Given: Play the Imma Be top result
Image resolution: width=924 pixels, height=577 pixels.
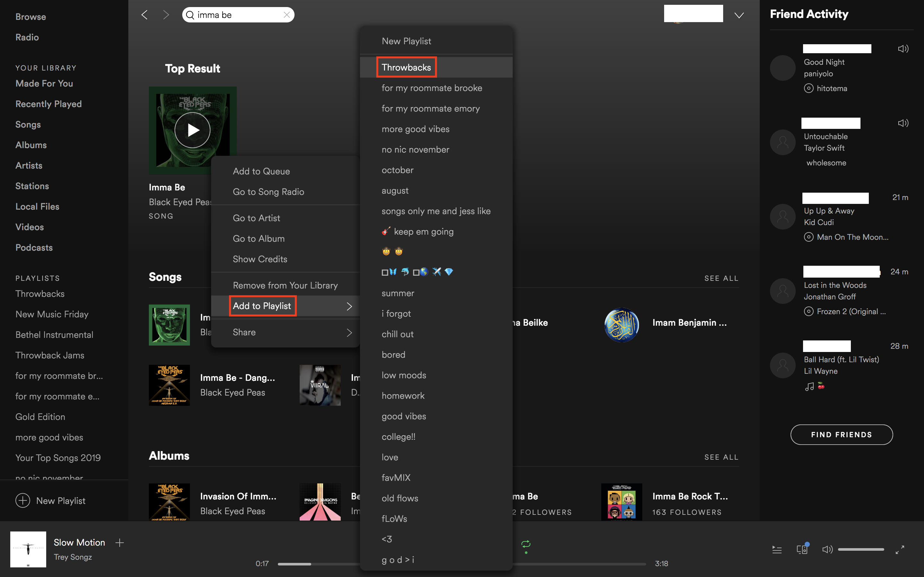Looking at the screenshot, I should click(x=193, y=130).
